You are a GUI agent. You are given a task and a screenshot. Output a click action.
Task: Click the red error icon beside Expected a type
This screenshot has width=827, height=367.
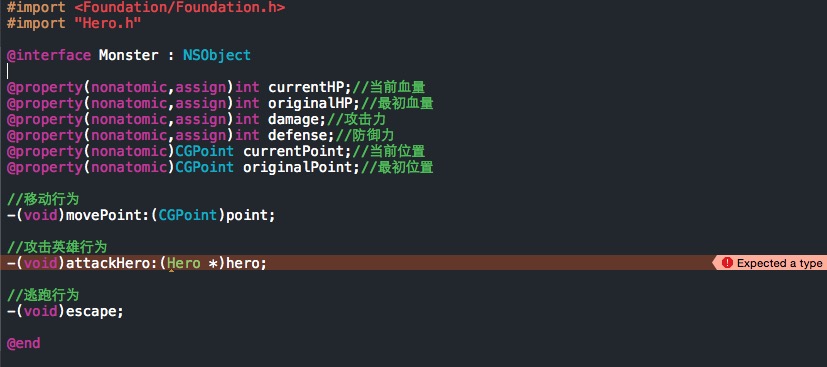pyautogui.click(x=727, y=263)
